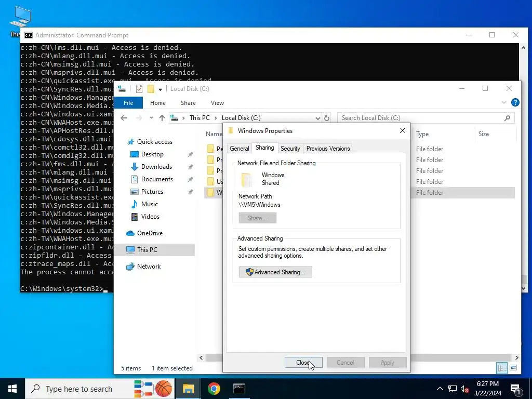Click the Up one level arrow
Viewport: 532px width, 399px height.
click(x=162, y=118)
